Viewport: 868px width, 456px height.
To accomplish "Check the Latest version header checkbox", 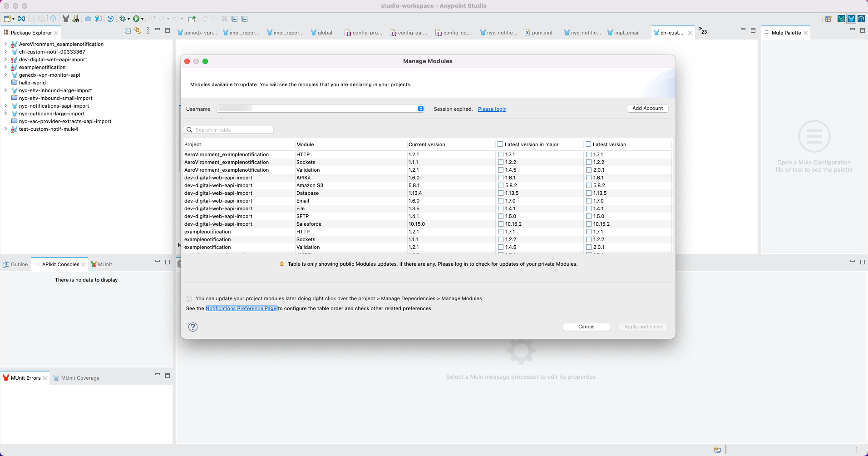I will (588, 144).
